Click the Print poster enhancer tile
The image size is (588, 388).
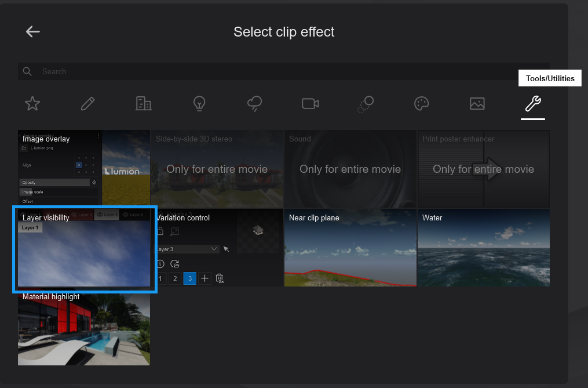483,168
